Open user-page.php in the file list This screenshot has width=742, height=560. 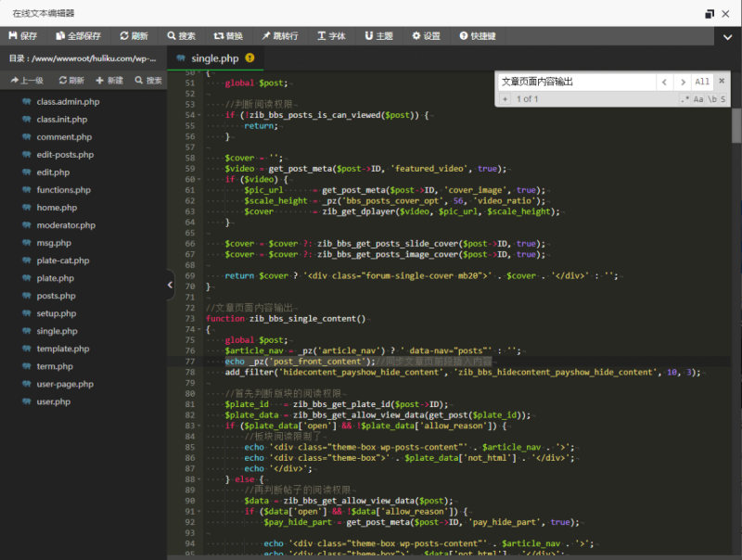(x=65, y=384)
